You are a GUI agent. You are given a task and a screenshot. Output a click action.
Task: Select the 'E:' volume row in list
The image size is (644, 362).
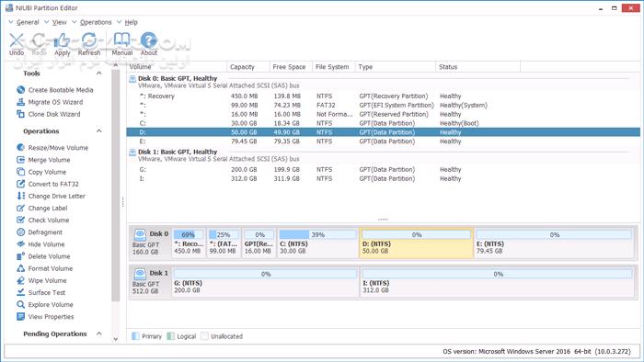coord(384,141)
